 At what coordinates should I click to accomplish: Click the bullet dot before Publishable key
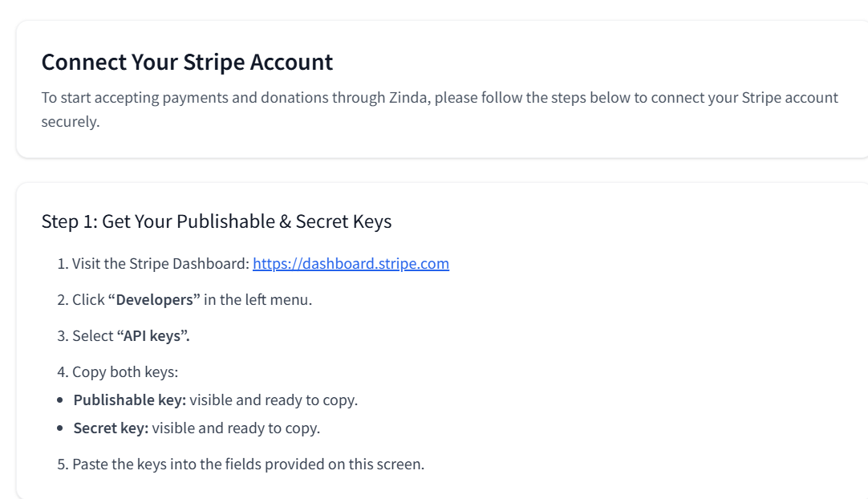[x=60, y=400]
